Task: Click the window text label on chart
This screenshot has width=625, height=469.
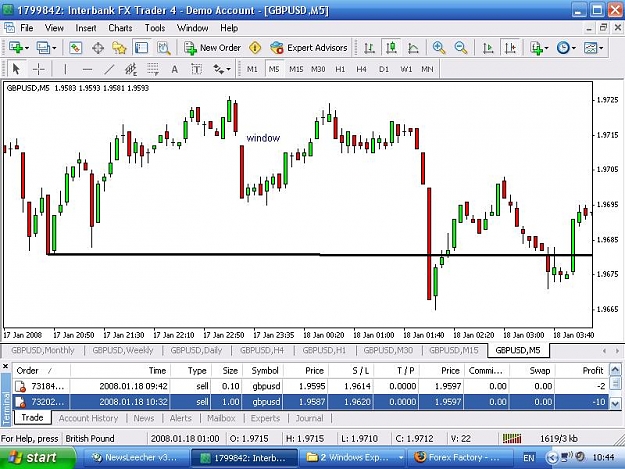Action: (263, 138)
